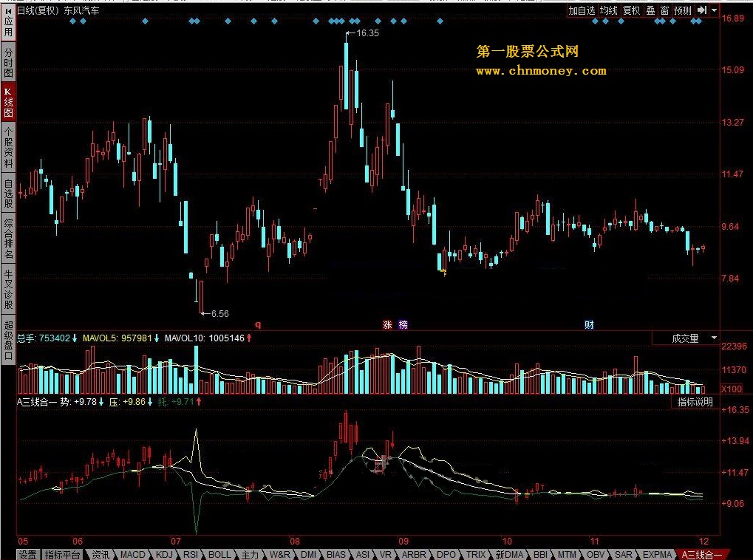Click the purple 榜 event marker
This screenshot has height=560, width=753.
click(403, 324)
